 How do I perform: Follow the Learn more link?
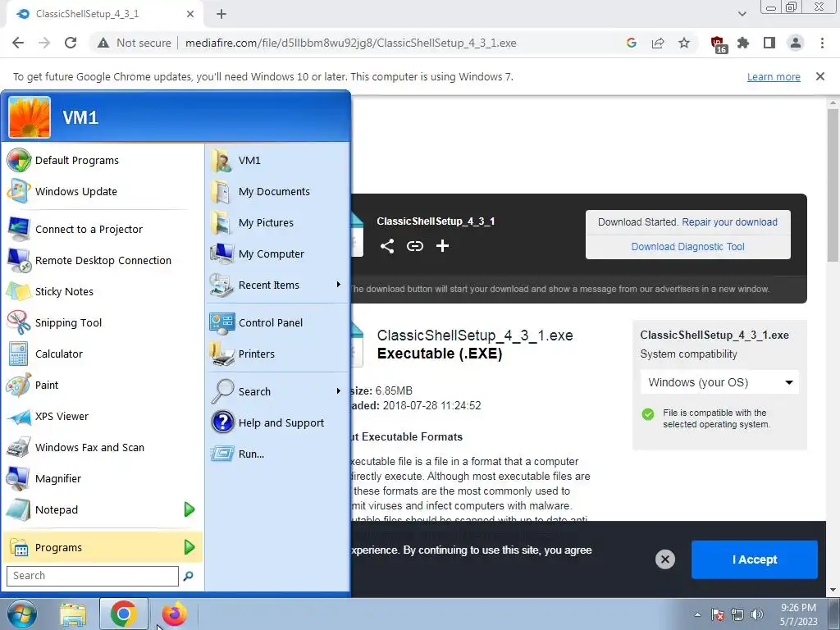[774, 76]
